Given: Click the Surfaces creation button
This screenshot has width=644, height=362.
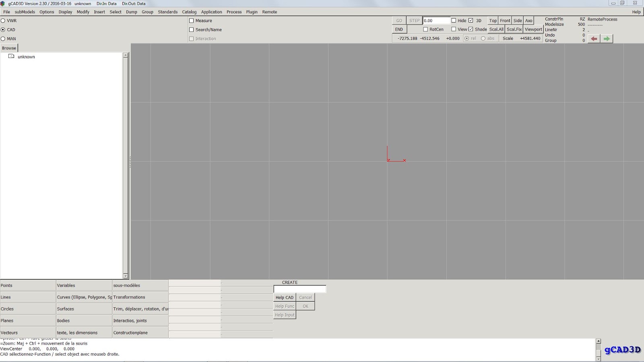Looking at the screenshot, I should pyautogui.click(x=84, y=309).
